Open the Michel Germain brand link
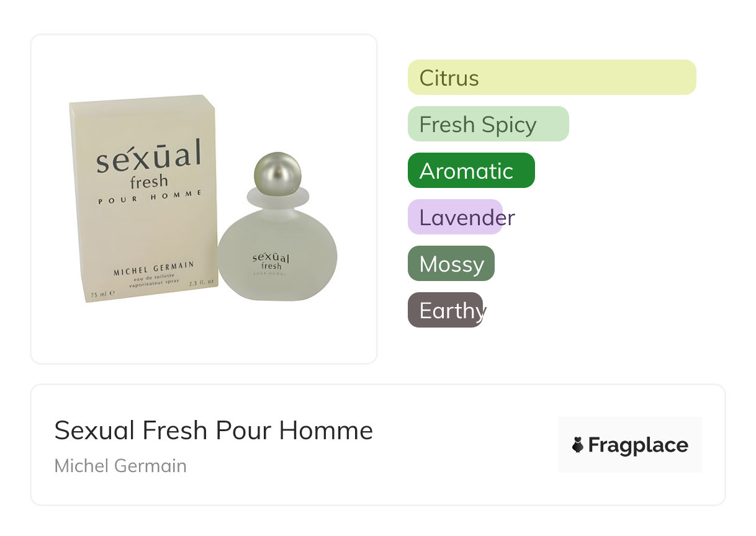The image size is (756, 536). (x=120, y=465)
